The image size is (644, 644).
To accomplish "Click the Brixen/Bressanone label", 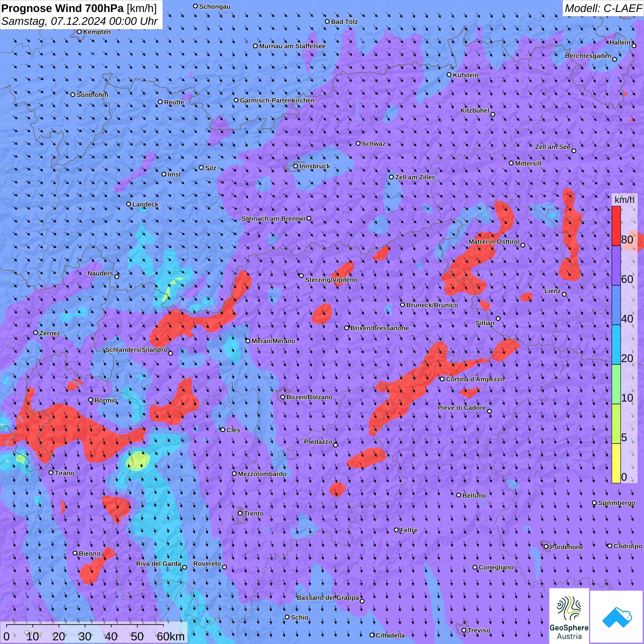I will pos(379,328).
